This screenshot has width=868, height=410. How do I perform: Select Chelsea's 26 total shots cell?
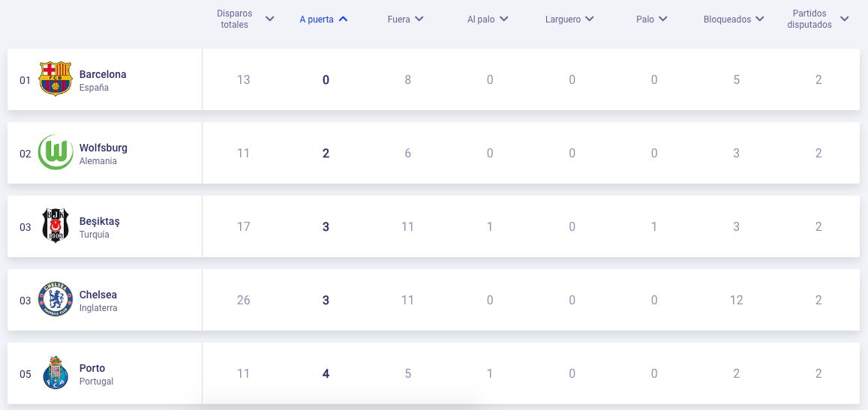click(x=243, y=300)
